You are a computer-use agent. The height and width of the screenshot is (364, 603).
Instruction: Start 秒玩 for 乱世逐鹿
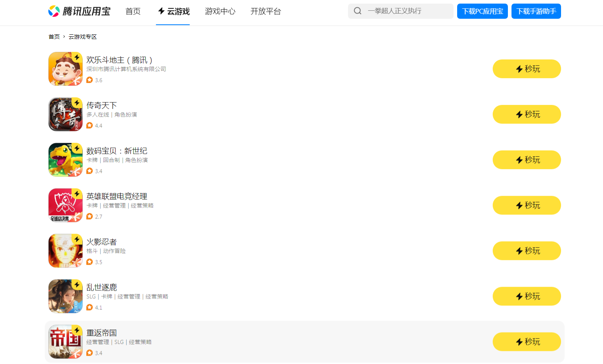pyautogui.click(x=527, y=296)
